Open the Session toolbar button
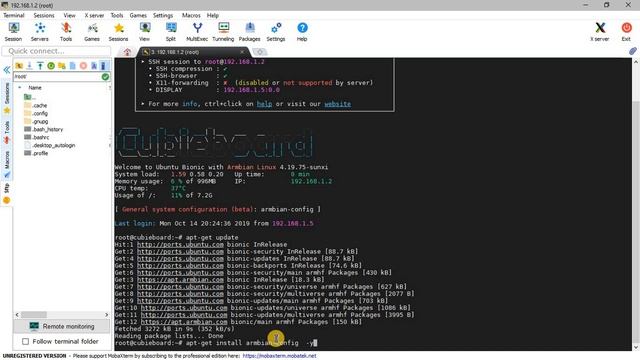Viewport: 640px width, 360px height. pos(13,32)
